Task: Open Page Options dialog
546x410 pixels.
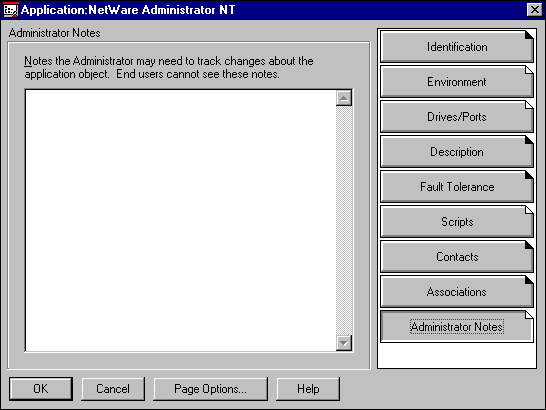Action: pos(210,389)
